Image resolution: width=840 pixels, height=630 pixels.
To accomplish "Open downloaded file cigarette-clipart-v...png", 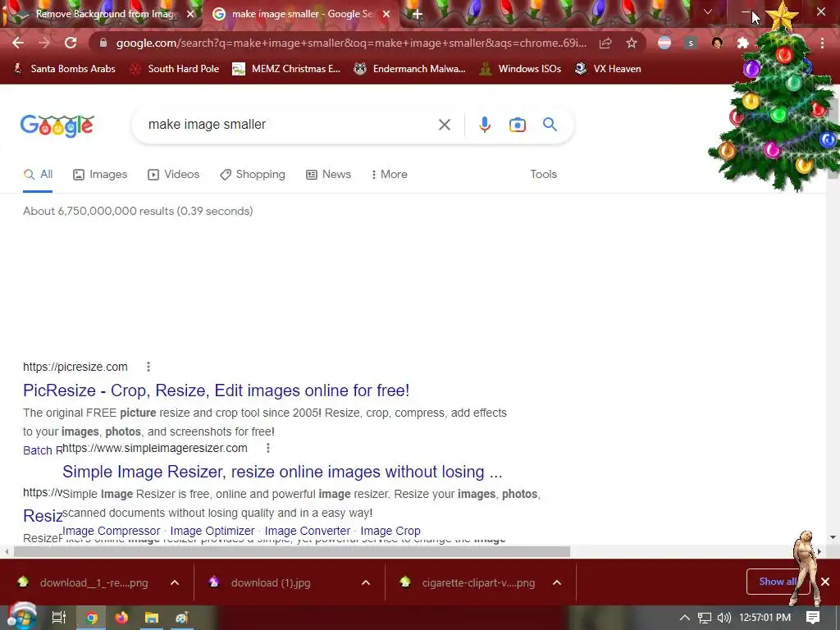I will (x=469, y=583).
